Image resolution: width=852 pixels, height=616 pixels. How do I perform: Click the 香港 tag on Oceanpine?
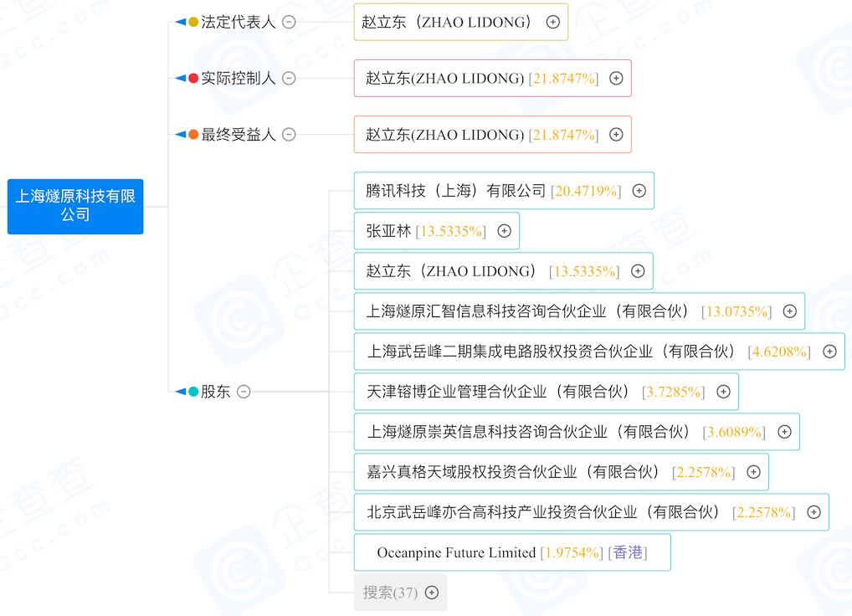[628, 552]
